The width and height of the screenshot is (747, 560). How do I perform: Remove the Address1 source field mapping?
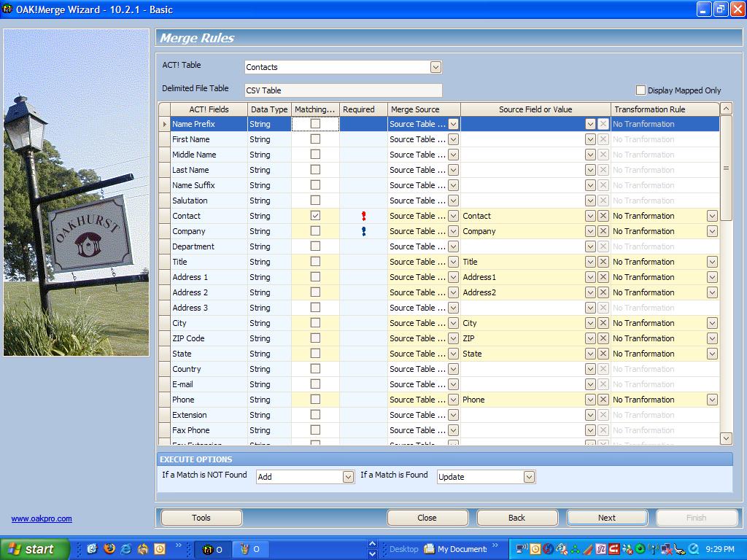(603, 276)
